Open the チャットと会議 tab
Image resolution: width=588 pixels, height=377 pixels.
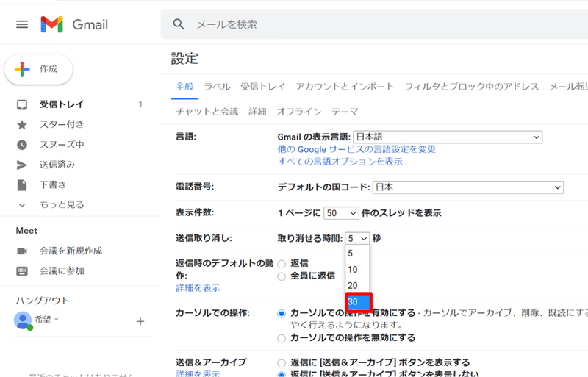(207, 112)
